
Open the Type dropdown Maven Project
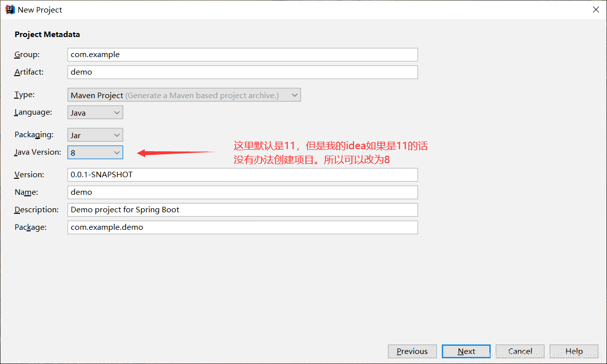[x=184, y=95]
